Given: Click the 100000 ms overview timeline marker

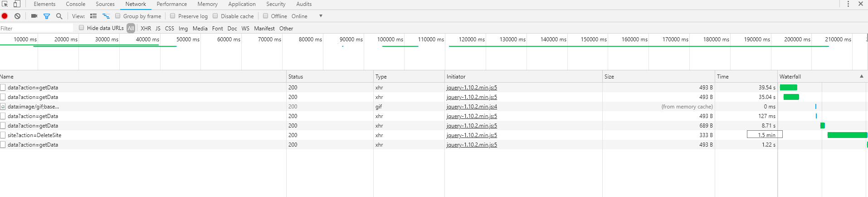Looking at the screenshot, I should click(390, 39).
